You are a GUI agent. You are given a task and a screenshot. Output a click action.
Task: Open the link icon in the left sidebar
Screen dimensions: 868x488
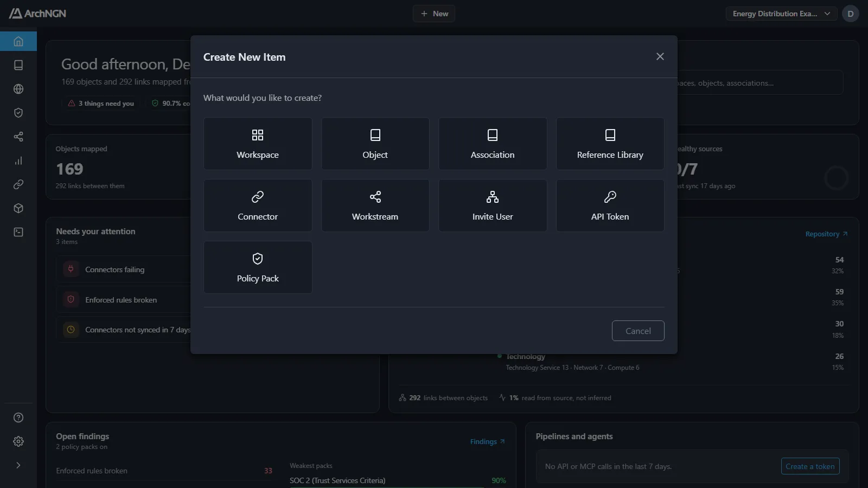tap(18, 184)
